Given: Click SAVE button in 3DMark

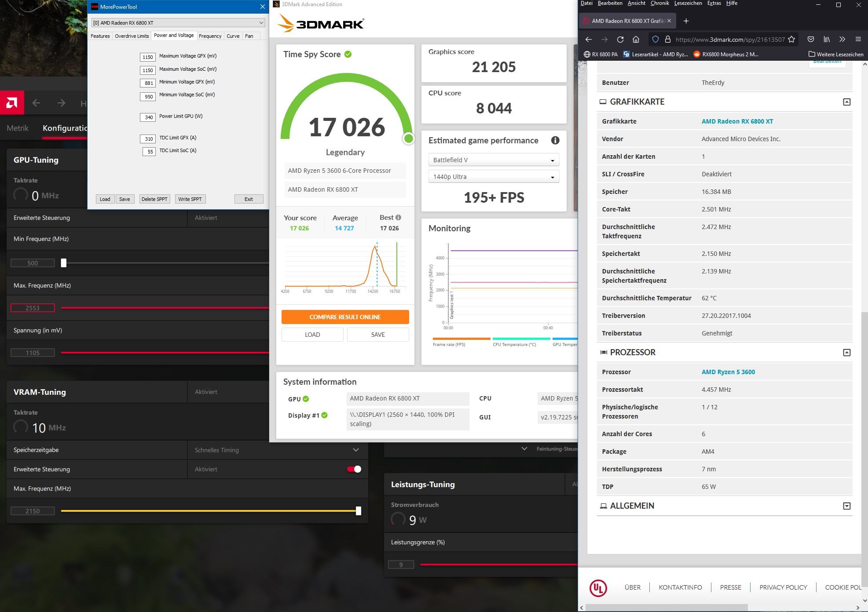Looking at the screenshot, I should coord(378,335).
